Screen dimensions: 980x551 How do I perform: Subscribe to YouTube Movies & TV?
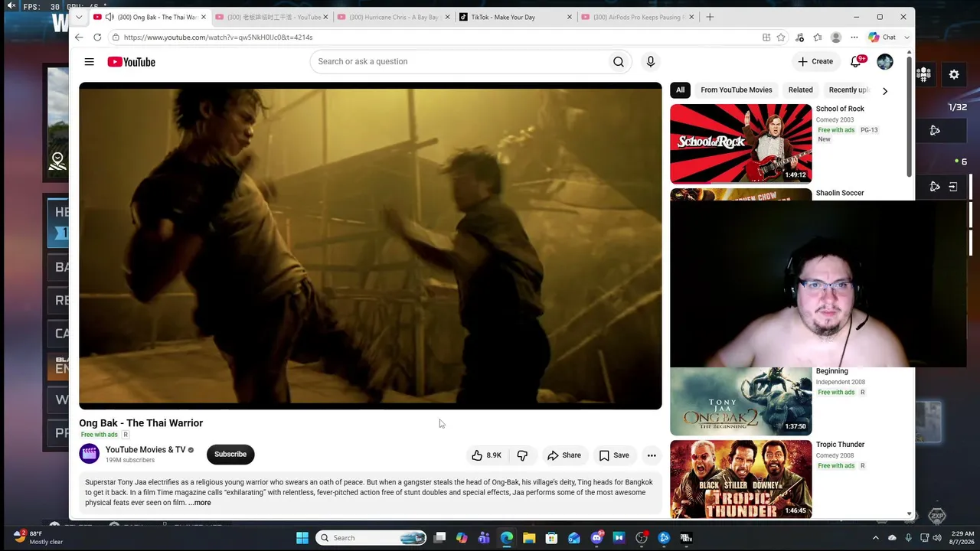230,455
